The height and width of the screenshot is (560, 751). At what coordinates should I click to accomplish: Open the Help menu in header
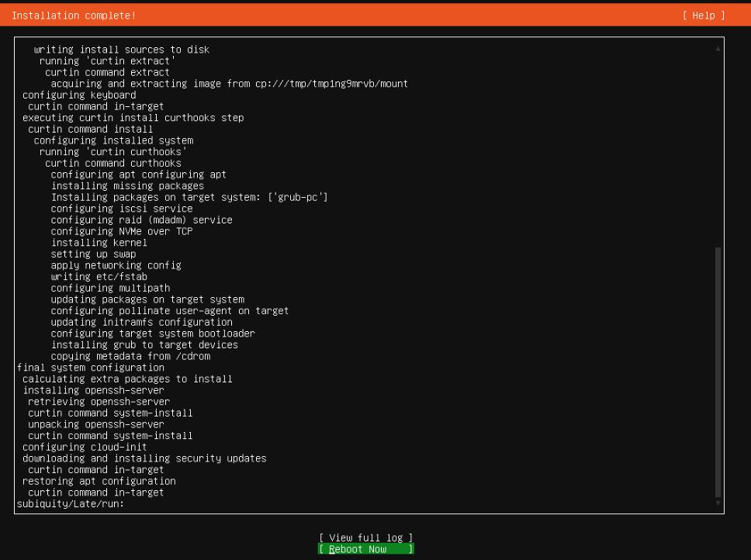tap(704, 16)
